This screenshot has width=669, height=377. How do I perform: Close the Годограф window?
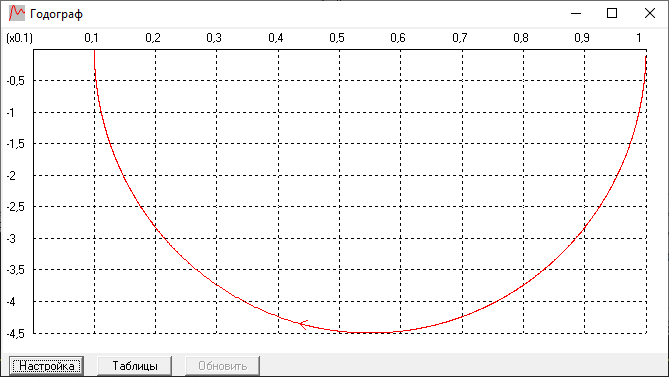pos(649,13)
